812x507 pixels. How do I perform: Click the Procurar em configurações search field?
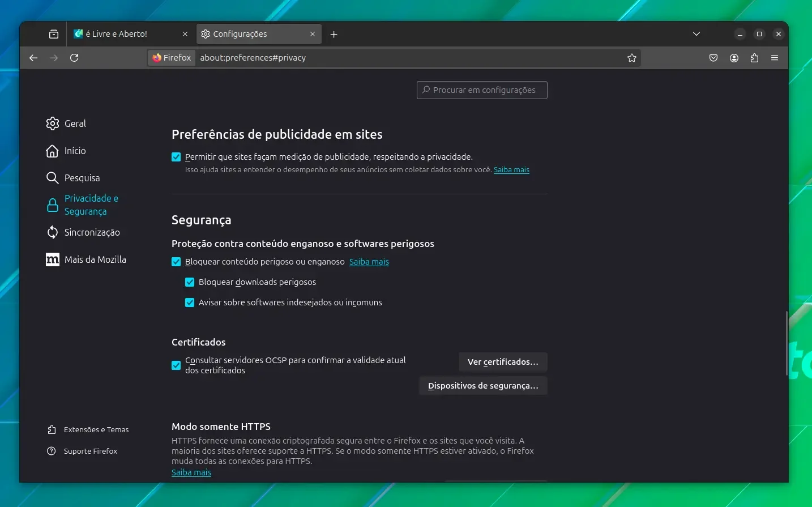[x=482, y=90]
